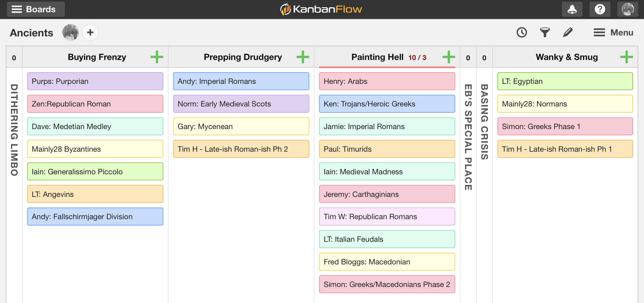
Task: Open the Tim W: Republican Romans card
Action: coord(387,217)
